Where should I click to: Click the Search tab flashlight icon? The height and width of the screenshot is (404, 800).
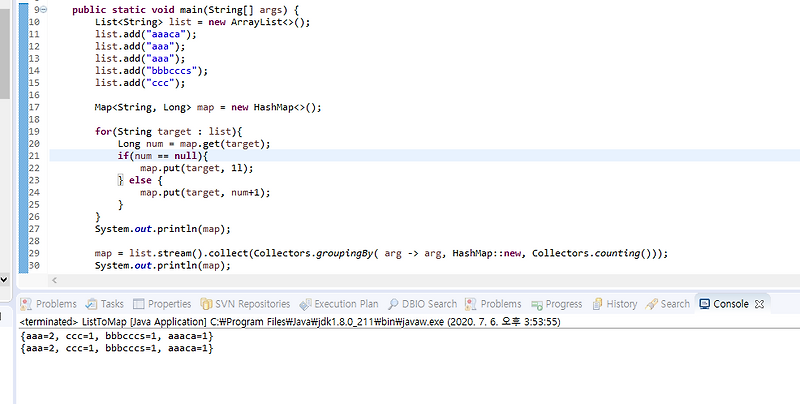tap(651, 305)
